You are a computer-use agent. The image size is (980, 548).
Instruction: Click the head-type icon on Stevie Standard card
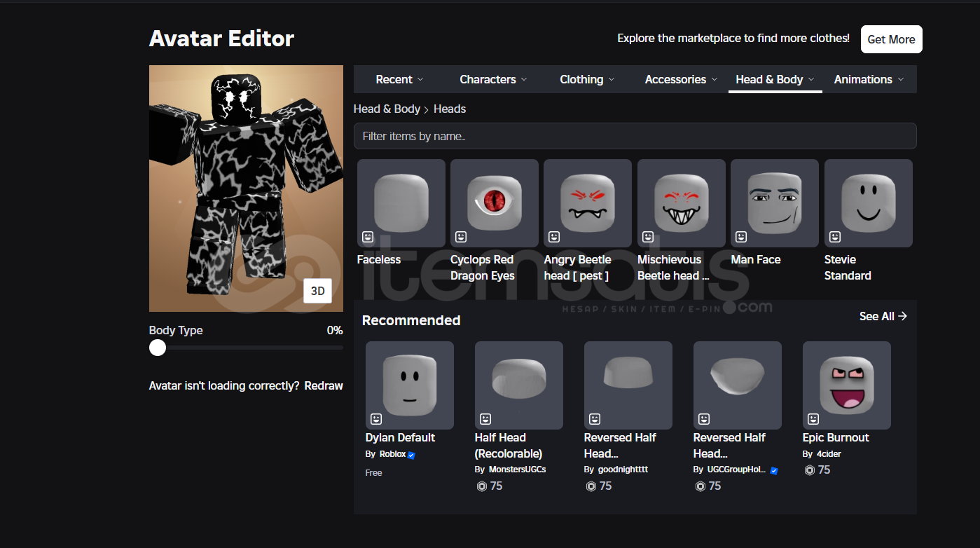[x=835, y=237]
